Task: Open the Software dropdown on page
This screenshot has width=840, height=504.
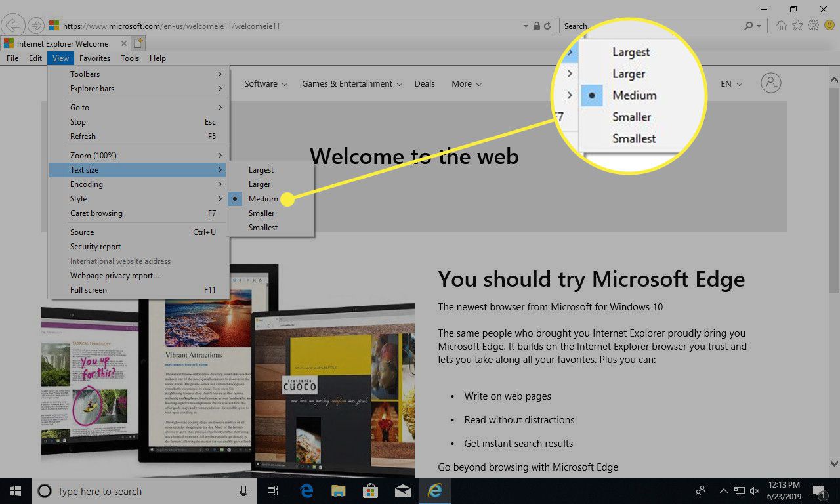Action: [266, 84]
